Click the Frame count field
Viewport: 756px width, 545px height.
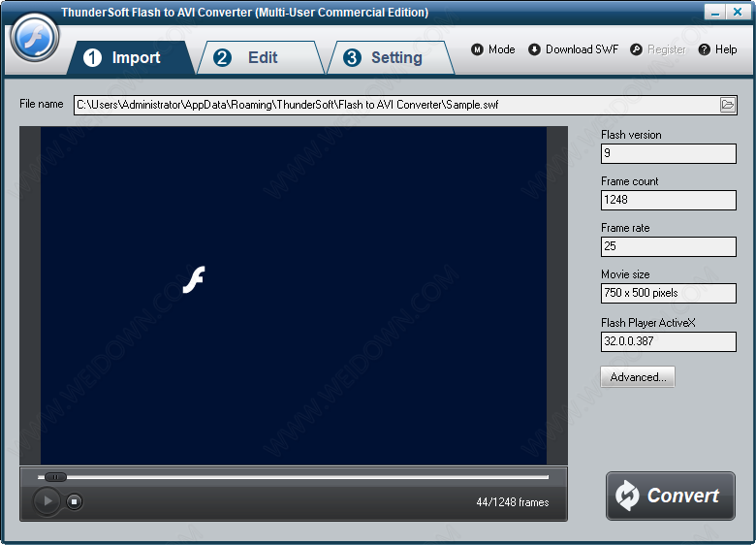tap(668, 200)
